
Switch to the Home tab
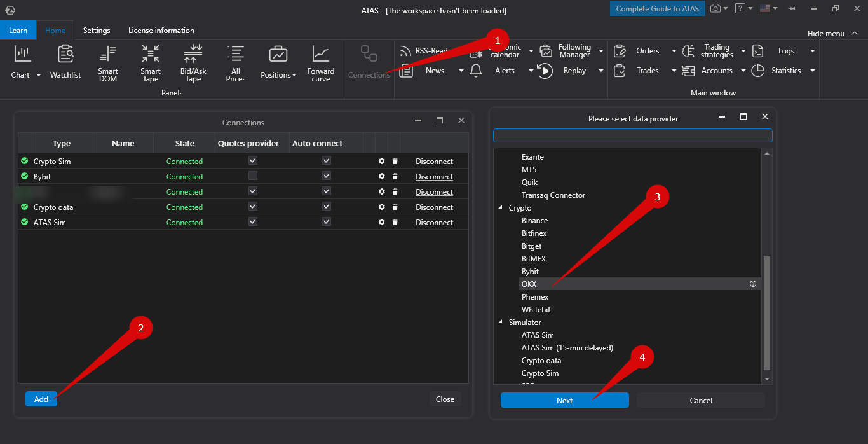click(x=55, y=31)
